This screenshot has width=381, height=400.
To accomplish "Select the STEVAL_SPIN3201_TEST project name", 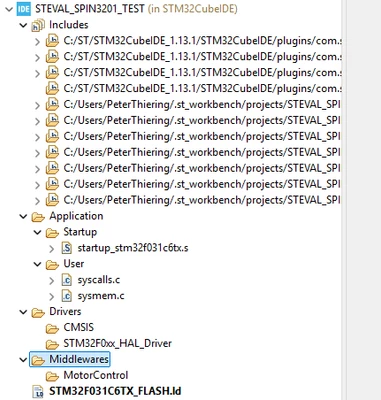I will (x=90, y=9).
